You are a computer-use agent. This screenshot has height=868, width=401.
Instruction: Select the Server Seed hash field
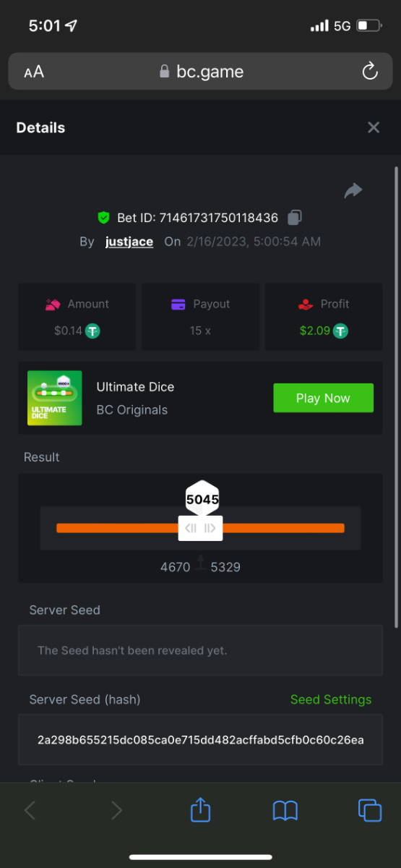(x=200, y=739)
